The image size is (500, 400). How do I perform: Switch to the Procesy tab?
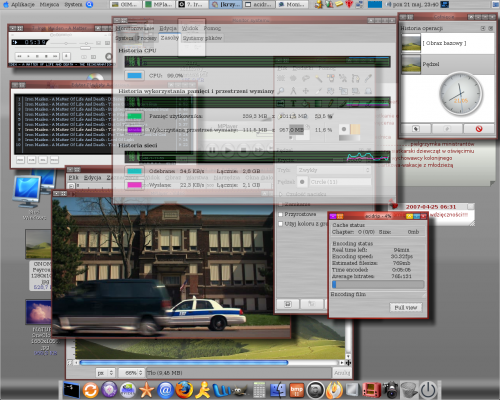click(x=147, y=38)
